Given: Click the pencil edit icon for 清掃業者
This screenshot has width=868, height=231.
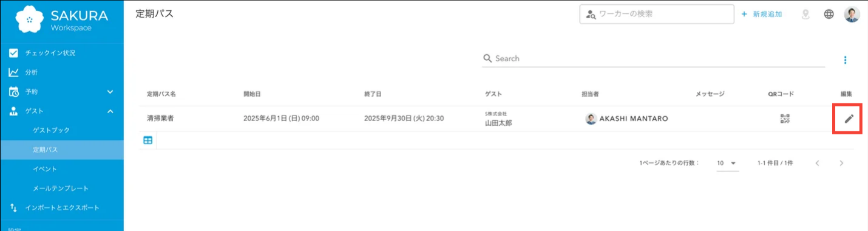Looking at the screenshot, I should 849,119.
